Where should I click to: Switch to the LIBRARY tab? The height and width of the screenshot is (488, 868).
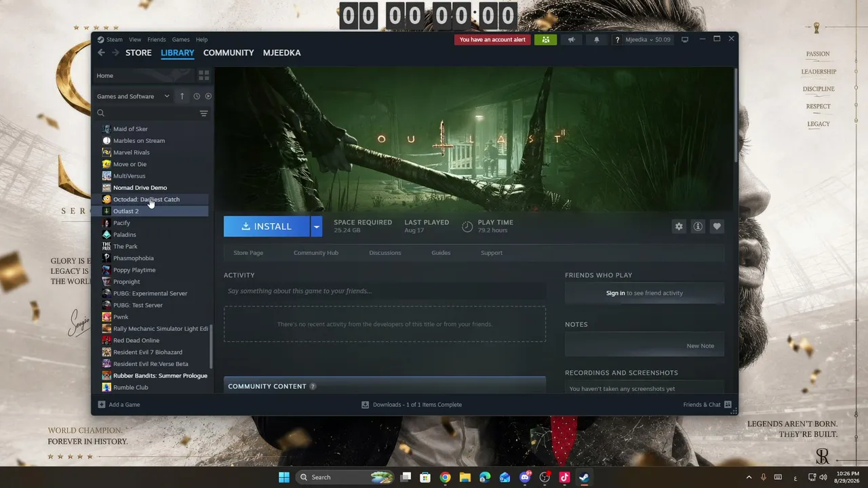click(178, 53)
